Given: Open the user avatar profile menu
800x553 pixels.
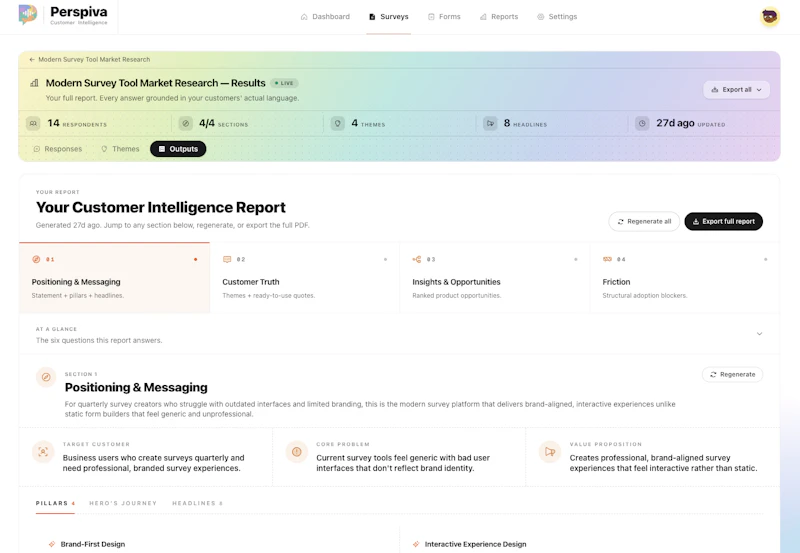Looking at the screenshot, I should (769, 17).
